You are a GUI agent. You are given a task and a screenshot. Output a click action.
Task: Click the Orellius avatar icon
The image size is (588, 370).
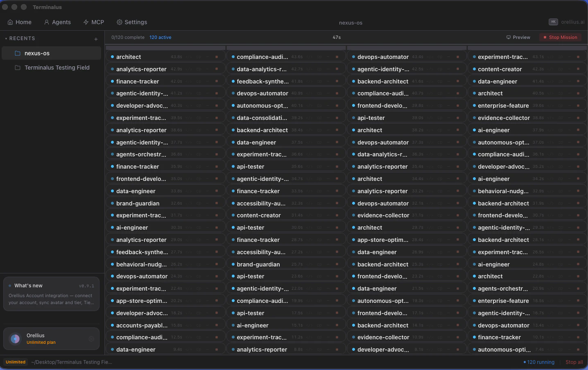pyautogui.click(x=15, y=338)
